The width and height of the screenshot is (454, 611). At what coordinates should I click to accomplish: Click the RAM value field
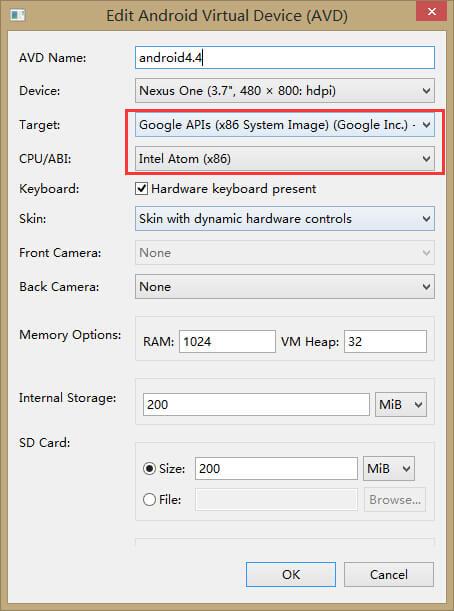click(227, 342)
